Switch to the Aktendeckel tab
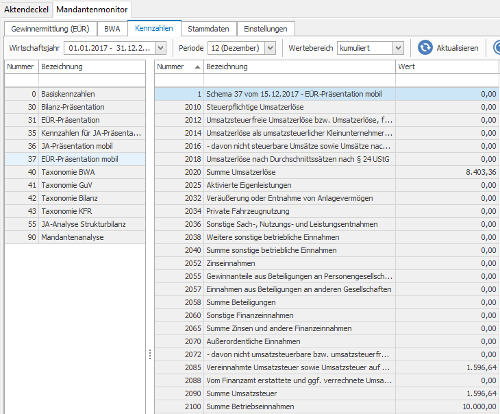Image resolution: width=500 pixels, height=414 pixels. 26,9
